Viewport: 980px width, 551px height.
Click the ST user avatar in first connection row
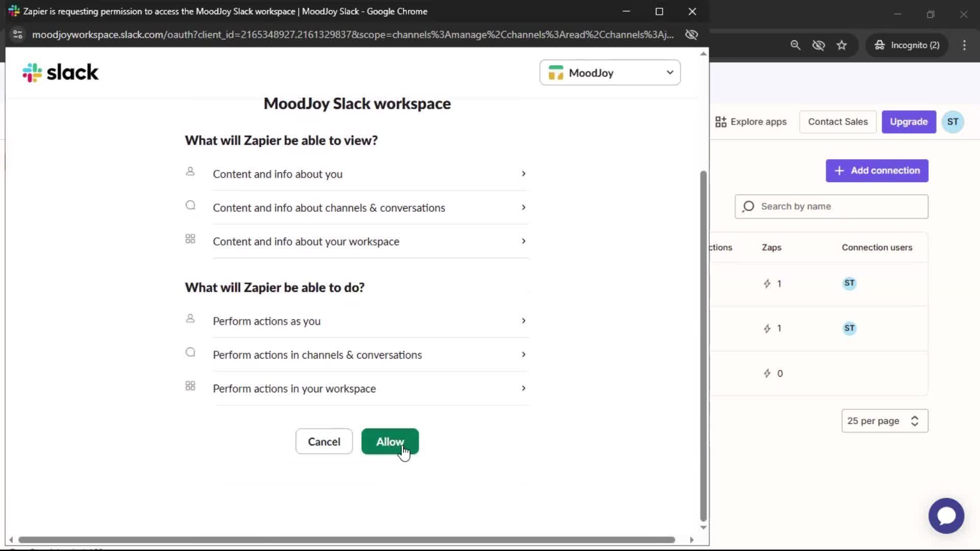click(x=849, y=283)
